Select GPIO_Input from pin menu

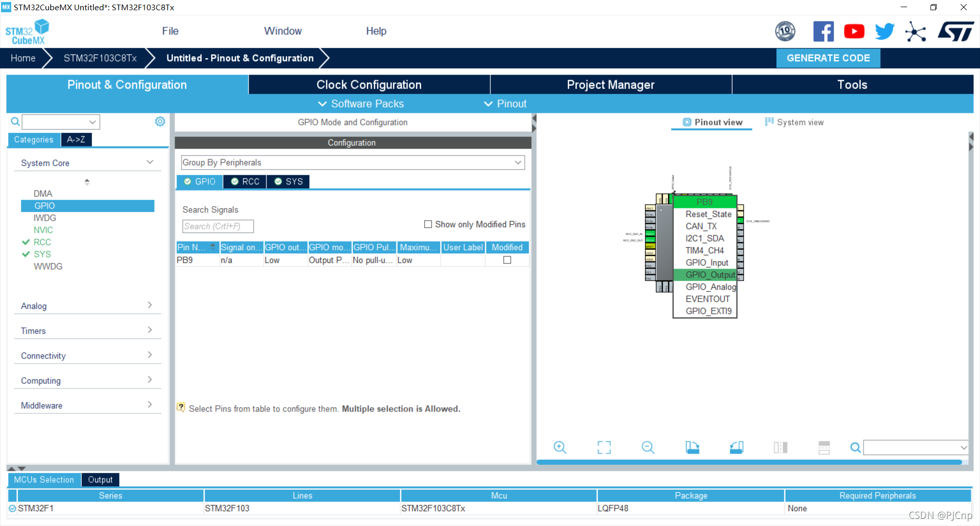[706, 262]
